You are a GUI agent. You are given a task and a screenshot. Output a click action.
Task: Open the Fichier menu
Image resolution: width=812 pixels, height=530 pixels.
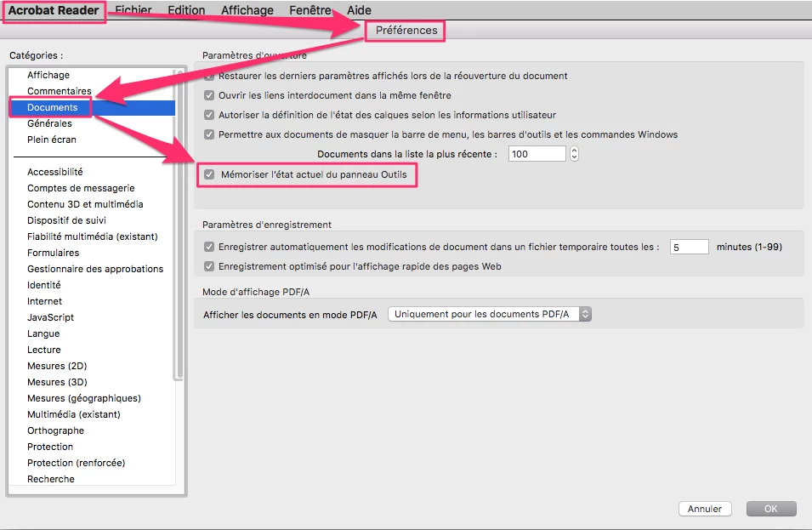coord(133,10)
